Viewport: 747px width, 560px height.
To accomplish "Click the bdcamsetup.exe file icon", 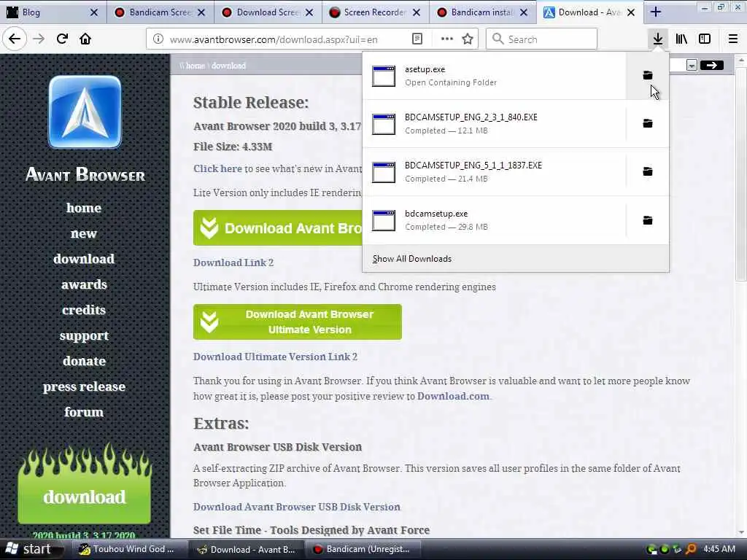I will 384,220.
